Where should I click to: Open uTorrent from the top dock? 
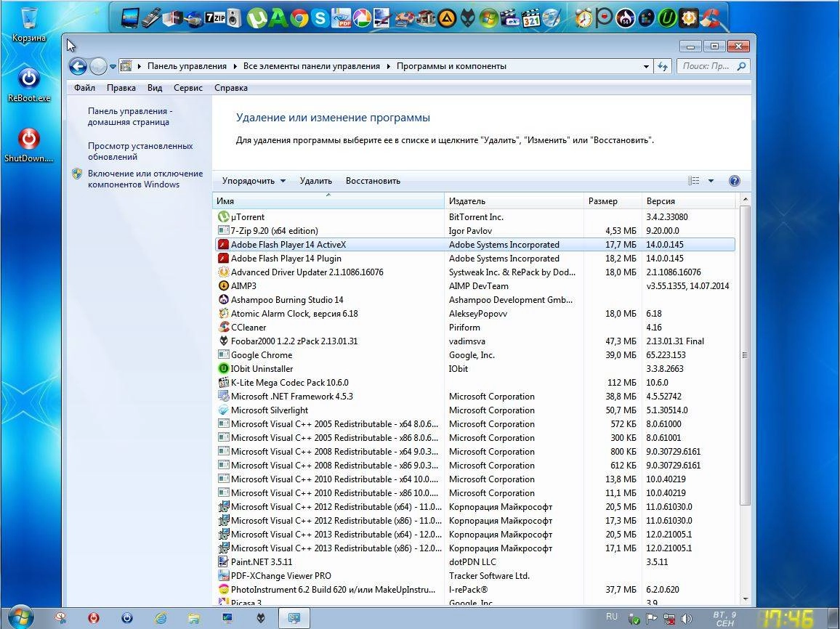click(257, 18)
